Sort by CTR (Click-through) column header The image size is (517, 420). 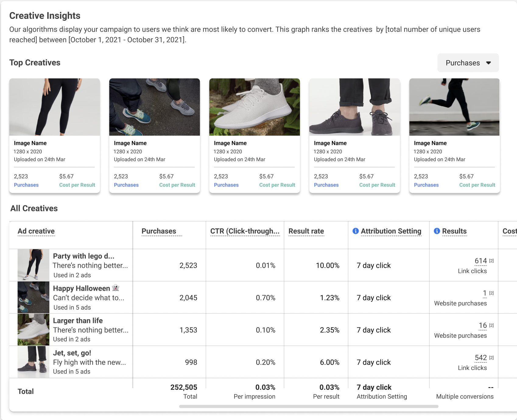(244, 231)
